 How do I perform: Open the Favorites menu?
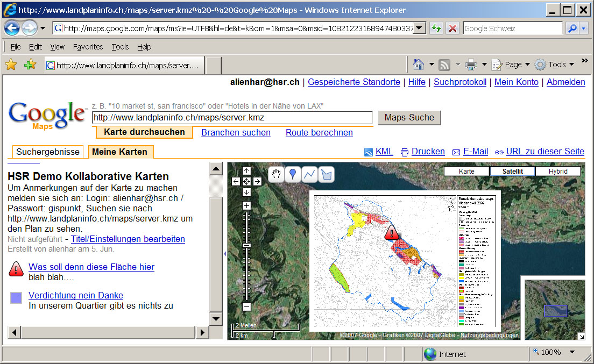[x=88, y=47]
